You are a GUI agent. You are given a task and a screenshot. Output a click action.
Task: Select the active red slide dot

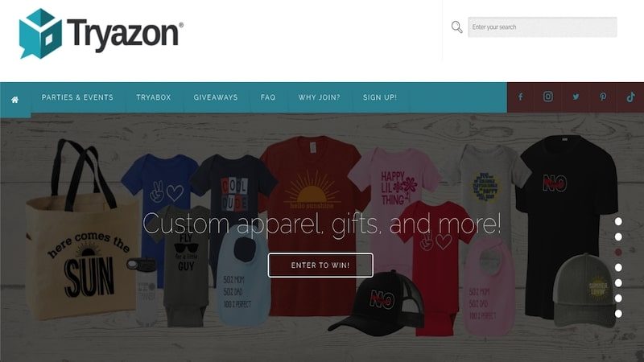tap(618, 252)
